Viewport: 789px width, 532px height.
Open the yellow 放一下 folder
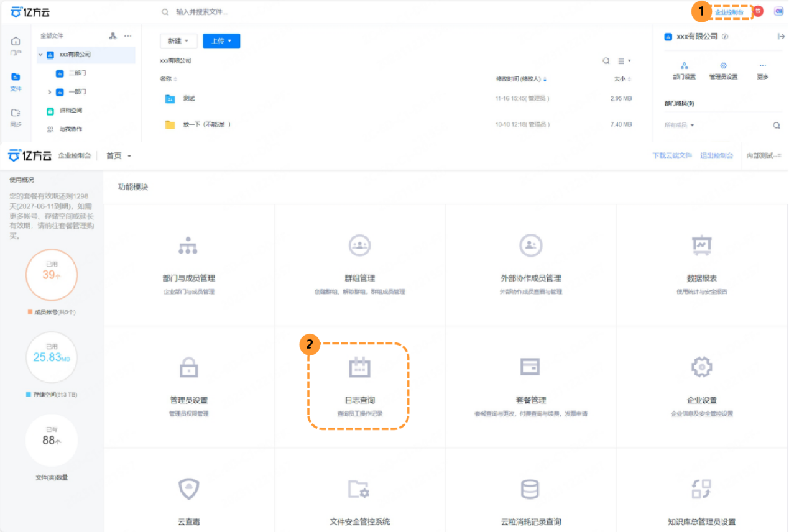(x=207, y=124)
